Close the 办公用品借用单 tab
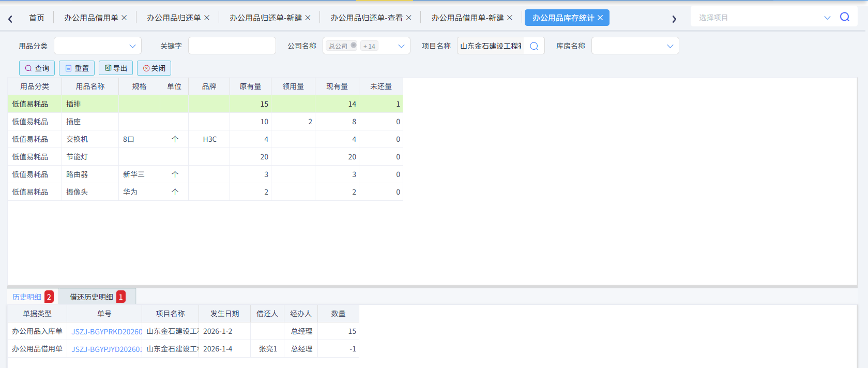The height and width of the screenshot is (368, 868). [x=124, y=18]
